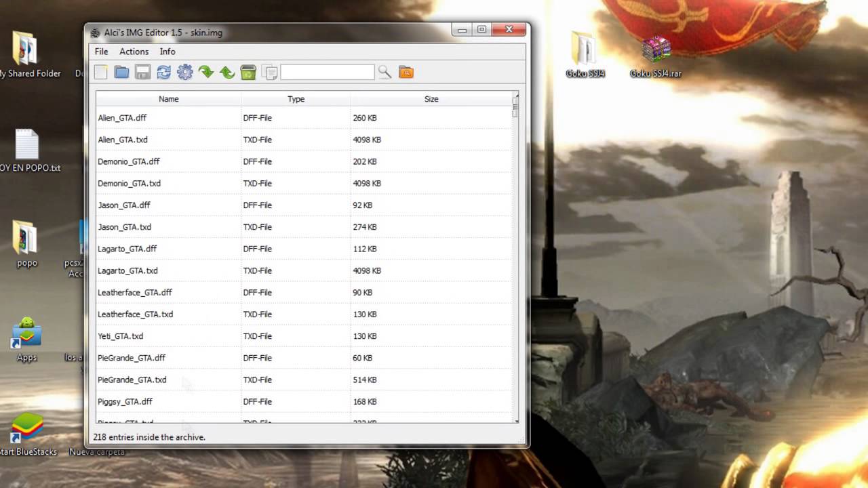The width and height of the screenshot is (868, 488).
Task: Click the Goku SSJ4 folder desktop icon
Action: coord(585,54)
